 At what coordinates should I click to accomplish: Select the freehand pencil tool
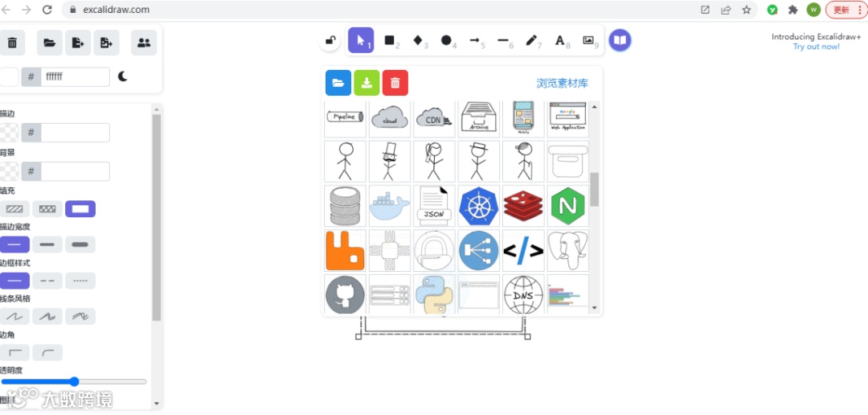click(531, 40)
